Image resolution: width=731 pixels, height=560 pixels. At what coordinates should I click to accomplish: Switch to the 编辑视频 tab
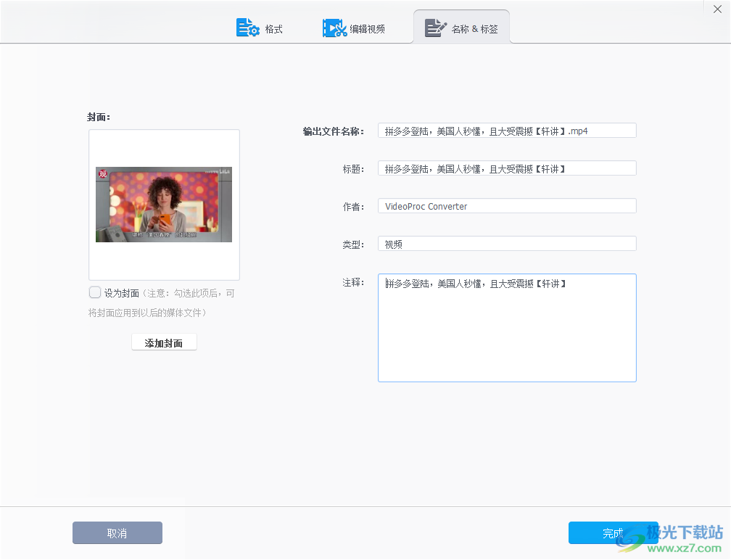[x=353, y=27]
